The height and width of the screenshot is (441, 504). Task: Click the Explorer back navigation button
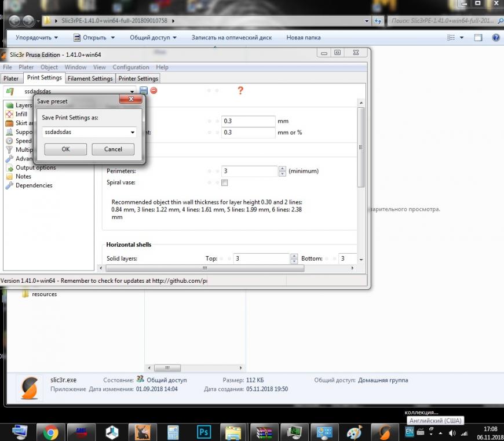[x=14, y=21]
